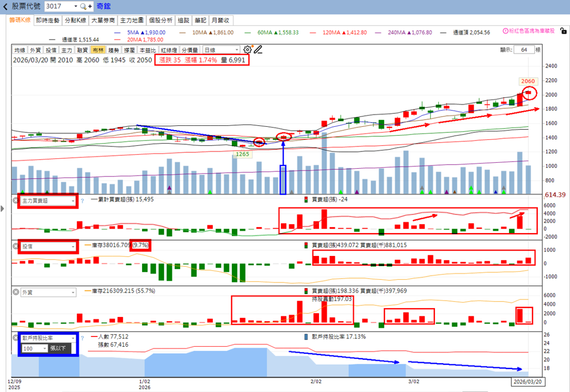Open the 日線 period dropdown
This screenshot has height=392, width=570.
[222, 50]
